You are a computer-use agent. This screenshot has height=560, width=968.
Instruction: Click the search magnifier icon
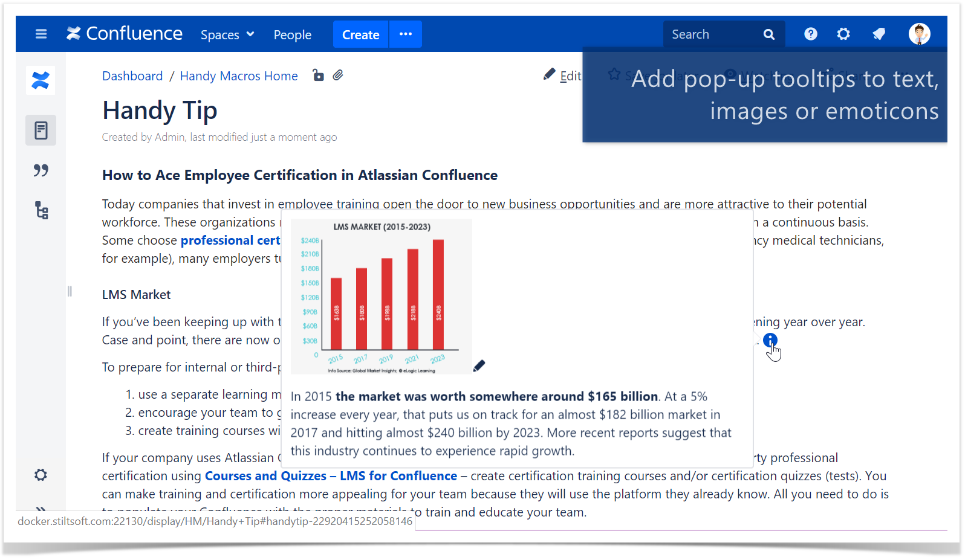tap(769, 34)
